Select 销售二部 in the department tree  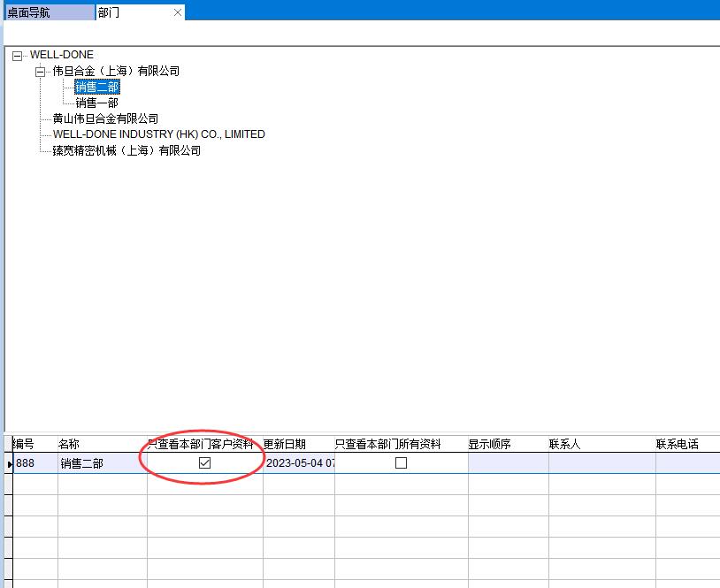click(96, 88)
